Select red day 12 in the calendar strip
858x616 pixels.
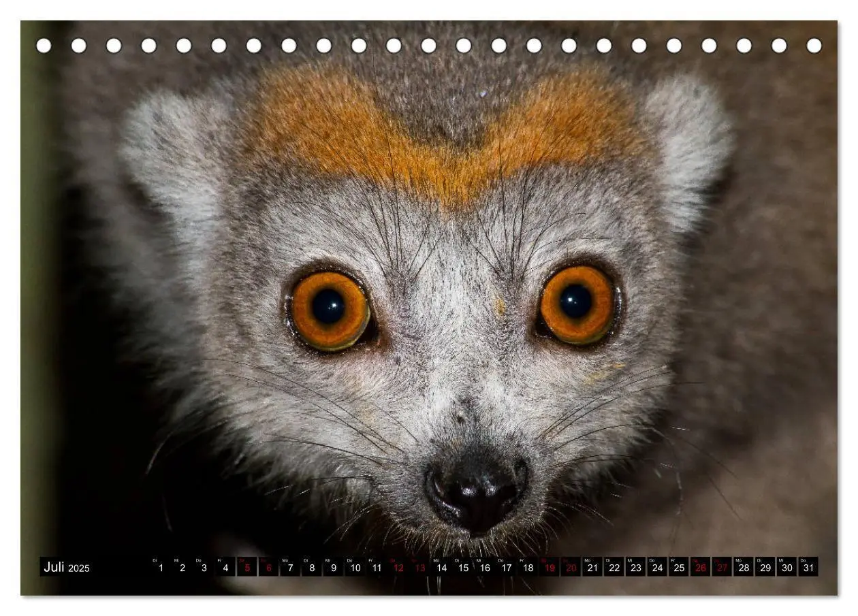pyautogui.click(x=398, y=567)
